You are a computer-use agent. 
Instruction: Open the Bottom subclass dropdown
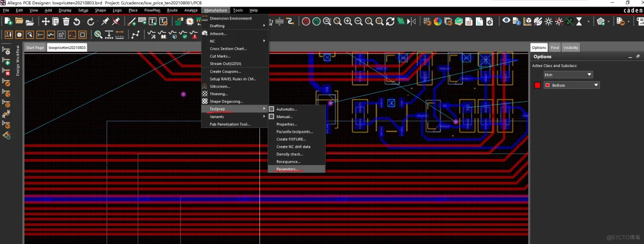coord(572,85)
